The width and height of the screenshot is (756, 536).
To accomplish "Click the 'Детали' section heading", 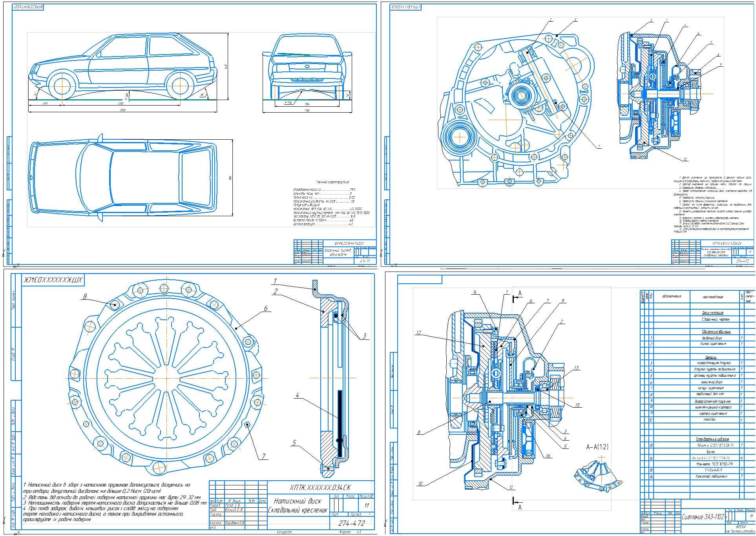I will [x=711, y=357].
